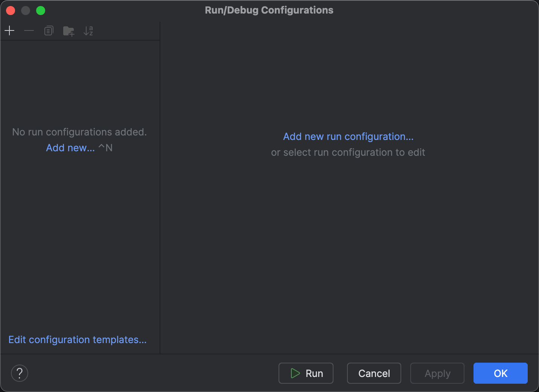Open the help question mark icon

click(x=20, y=373)
